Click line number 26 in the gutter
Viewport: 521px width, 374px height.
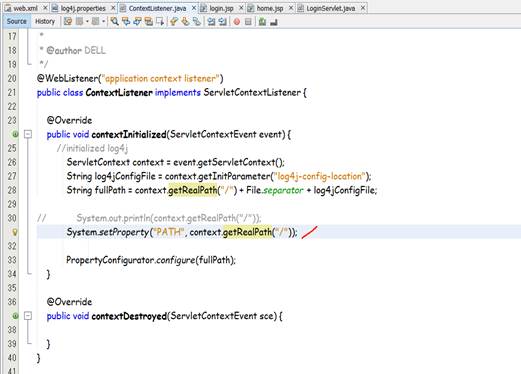click(12, 162)
